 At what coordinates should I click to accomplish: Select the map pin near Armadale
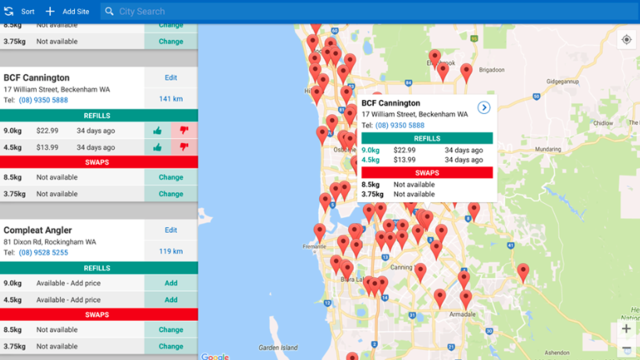466,298
